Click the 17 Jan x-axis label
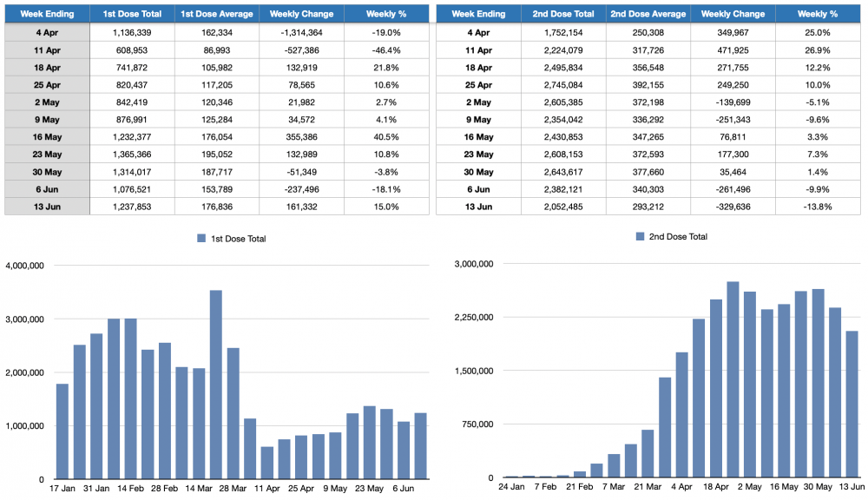Viewport: 868px width, 500px height. tap(62, 489)
